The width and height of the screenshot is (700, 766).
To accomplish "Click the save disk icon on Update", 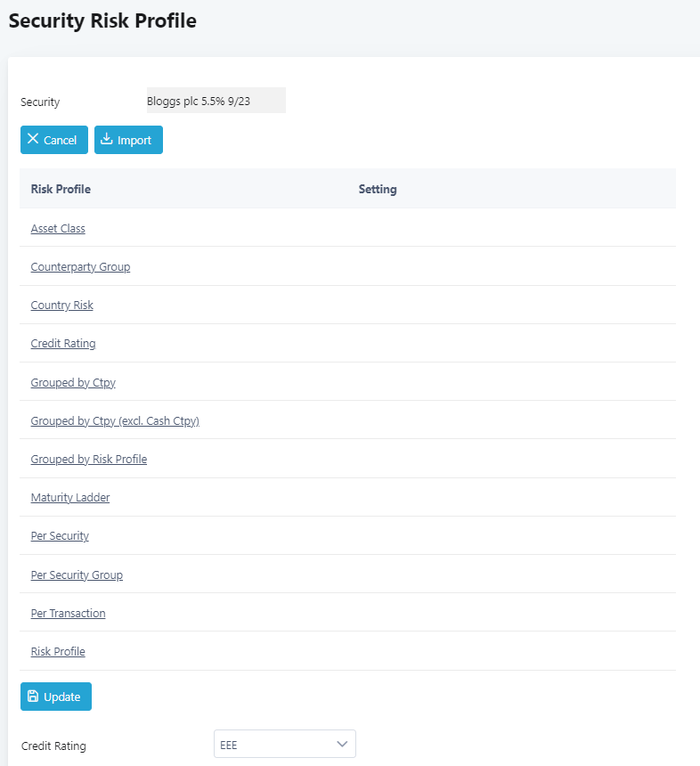I will [x=33, y=697].
